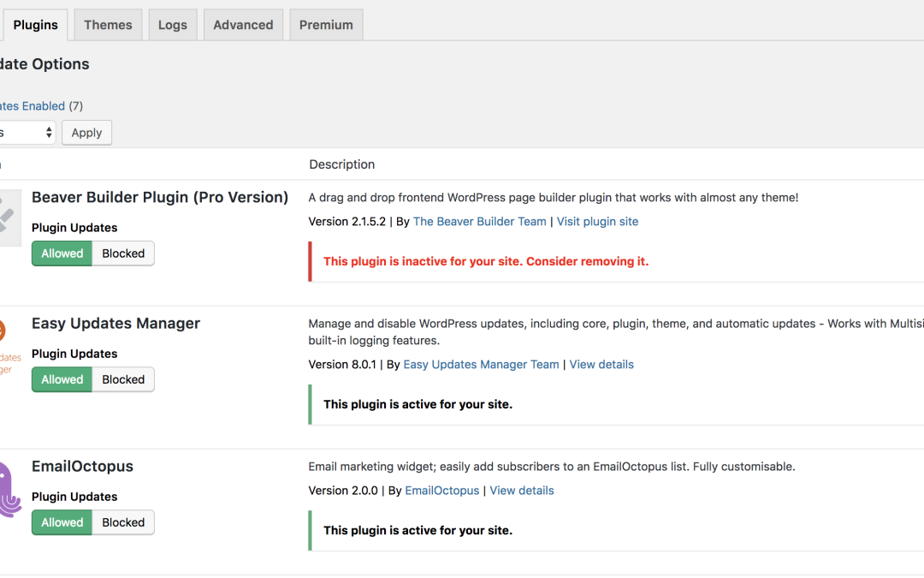This screenshot has height=578, width=924.
Task: Click the Easy Updates Manager logo icon
Action: point(10,345)
